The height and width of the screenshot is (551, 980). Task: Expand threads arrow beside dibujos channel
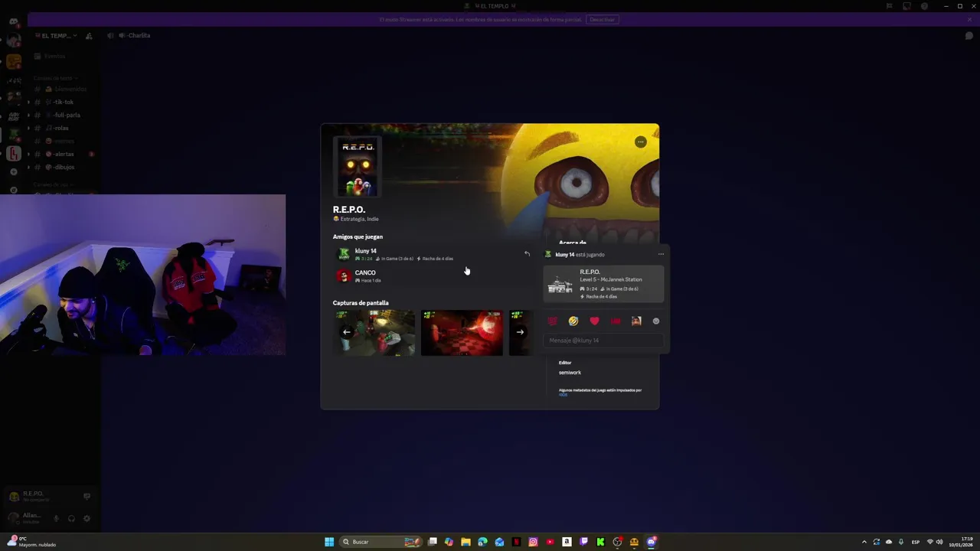click(28, 167)
